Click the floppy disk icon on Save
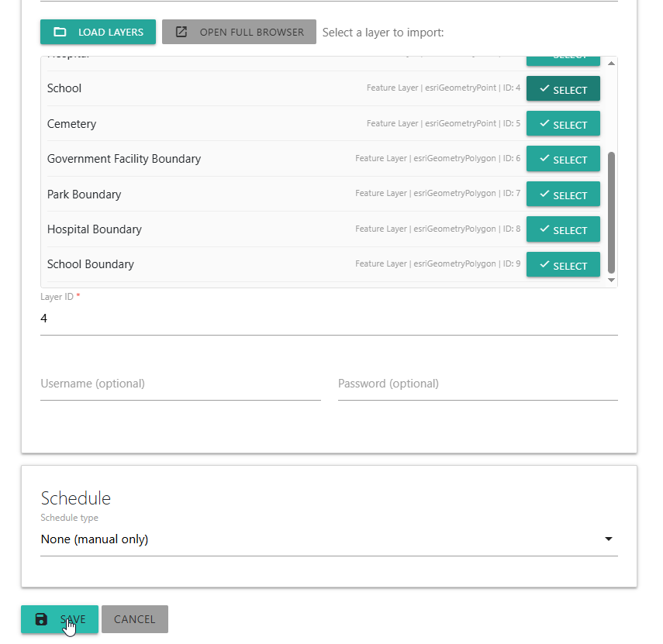The height and width of the screenshot is (644, 663). point(41,619)
